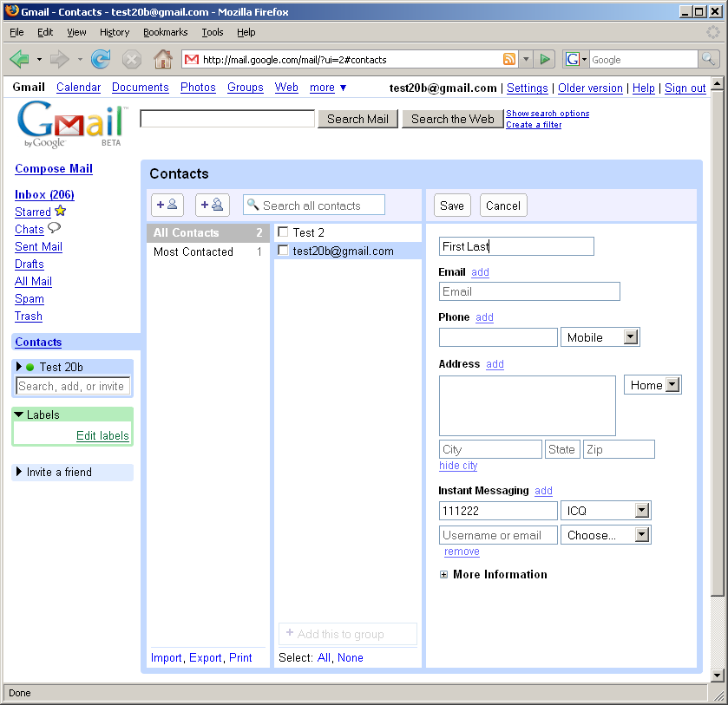This screenshot has width=728, height=705.
Task: Click the Stop loading icon
Action: [132, 60]
